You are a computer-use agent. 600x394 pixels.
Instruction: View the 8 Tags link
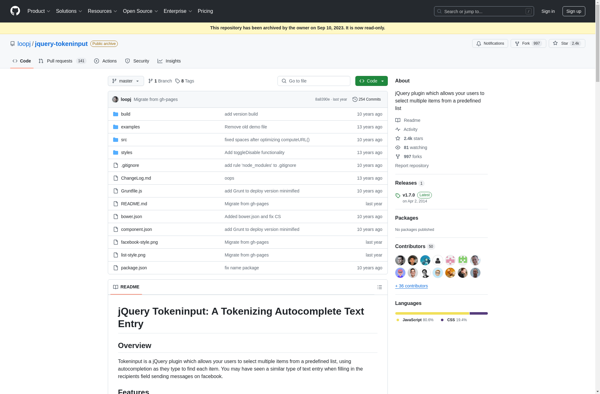pyautogui.click(x=184, y=81)
